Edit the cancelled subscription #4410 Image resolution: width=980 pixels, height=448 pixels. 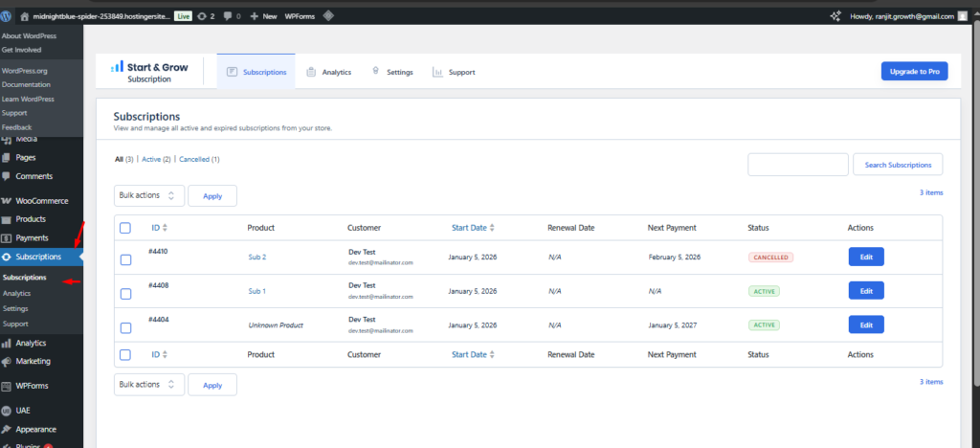point(865,257)
